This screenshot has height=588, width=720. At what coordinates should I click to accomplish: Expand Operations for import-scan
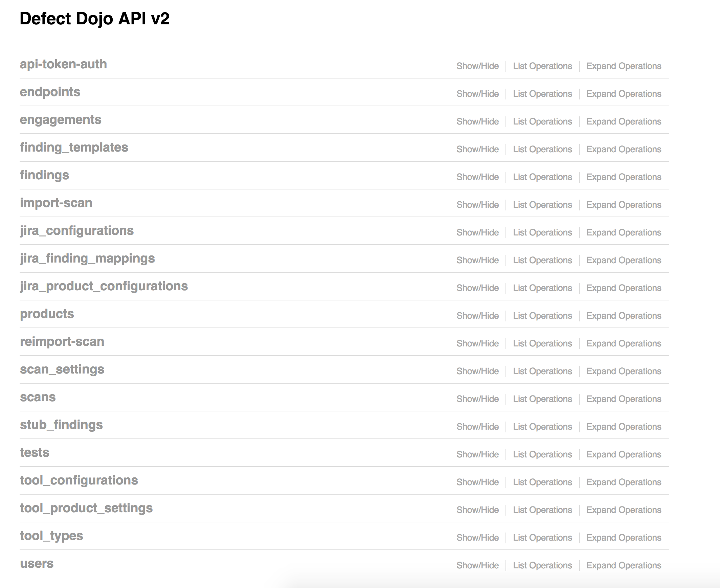coord(624,205)
